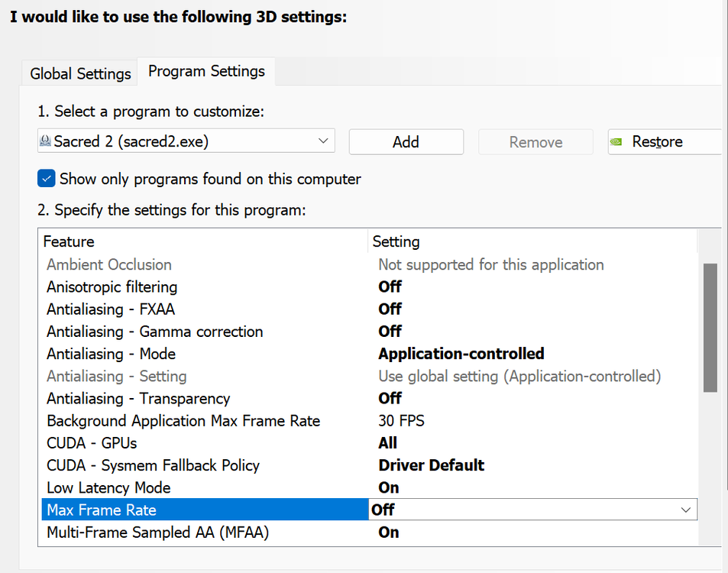728x573 pixels.
Task: Click the Off value for Anisotropic filtering
Action: click(390, 287)
